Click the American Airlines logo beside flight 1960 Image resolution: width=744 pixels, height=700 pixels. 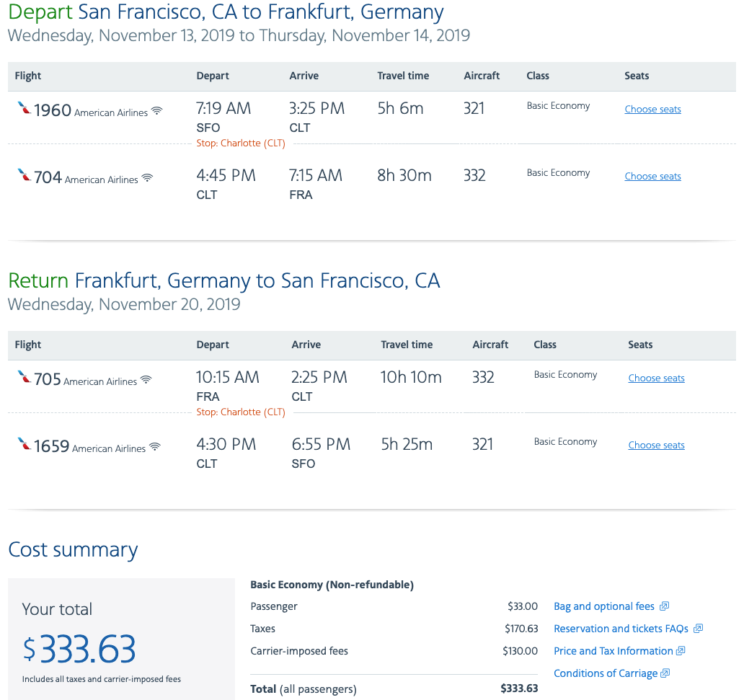coord(25,109)
